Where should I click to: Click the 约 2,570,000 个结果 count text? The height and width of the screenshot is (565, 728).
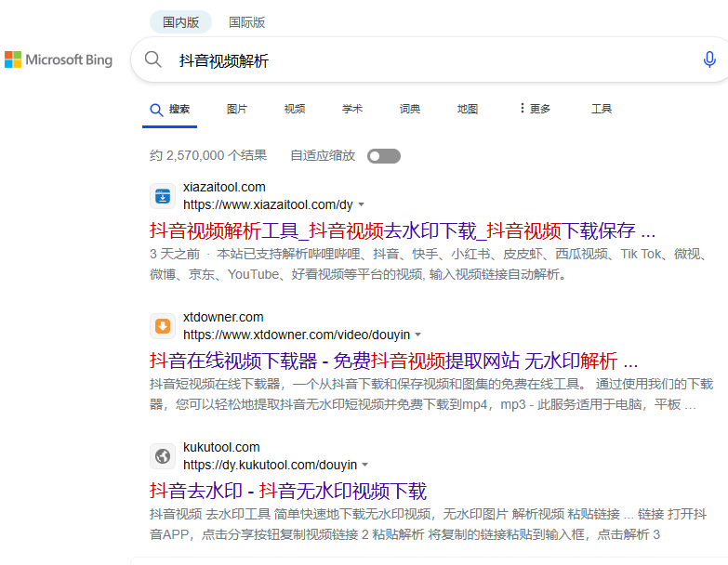coord(208,155)
